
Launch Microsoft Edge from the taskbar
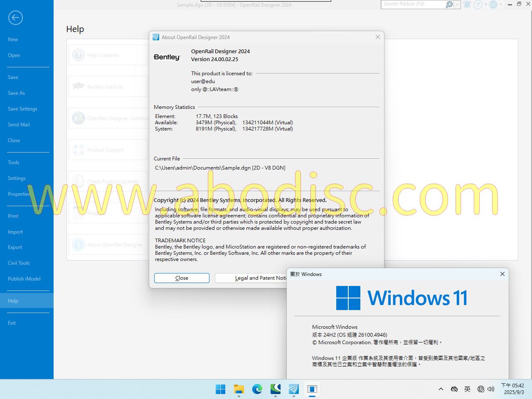257,389
